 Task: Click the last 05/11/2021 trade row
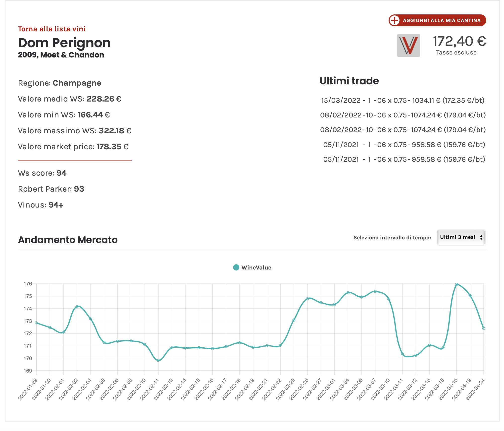(x=404, y=159)
